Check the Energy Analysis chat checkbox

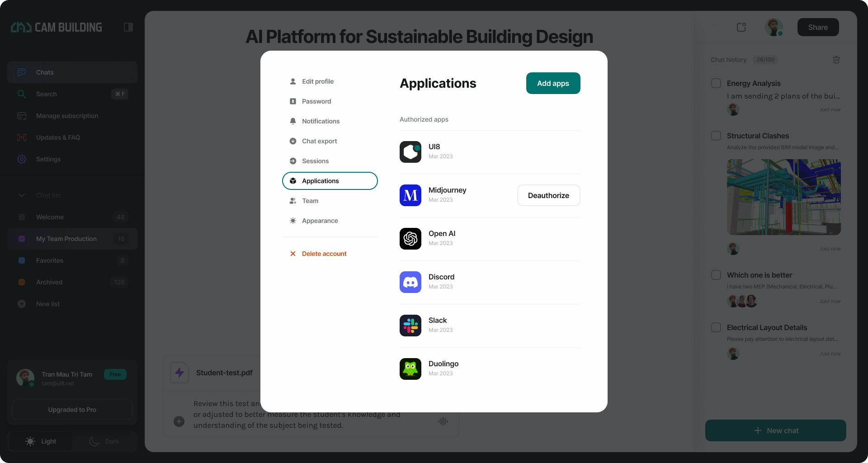pos(716,83)
